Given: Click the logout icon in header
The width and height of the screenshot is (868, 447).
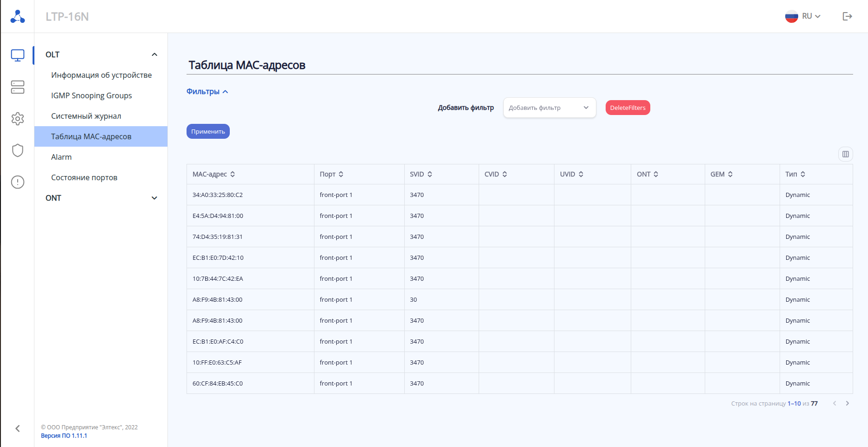Looking at the screenshot, I should click(847, 16).
